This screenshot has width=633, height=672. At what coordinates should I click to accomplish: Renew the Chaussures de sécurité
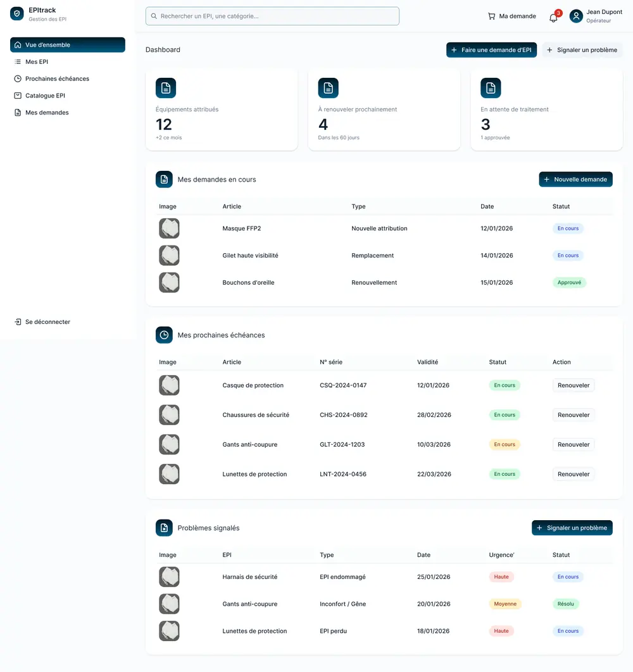click(573, 415)
